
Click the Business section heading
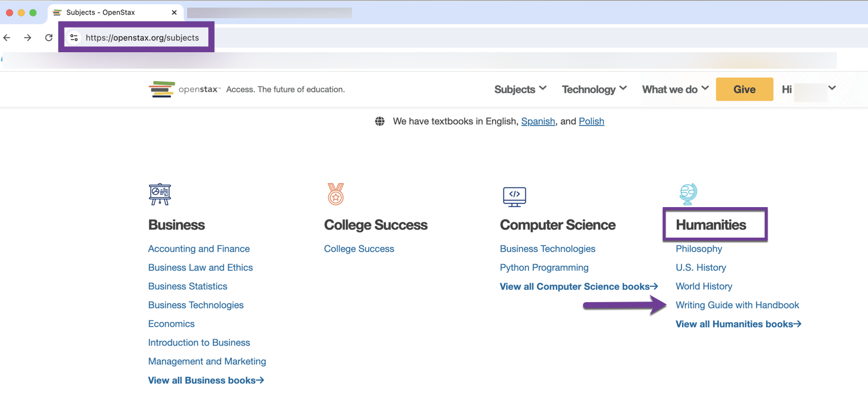coord(177,225)
